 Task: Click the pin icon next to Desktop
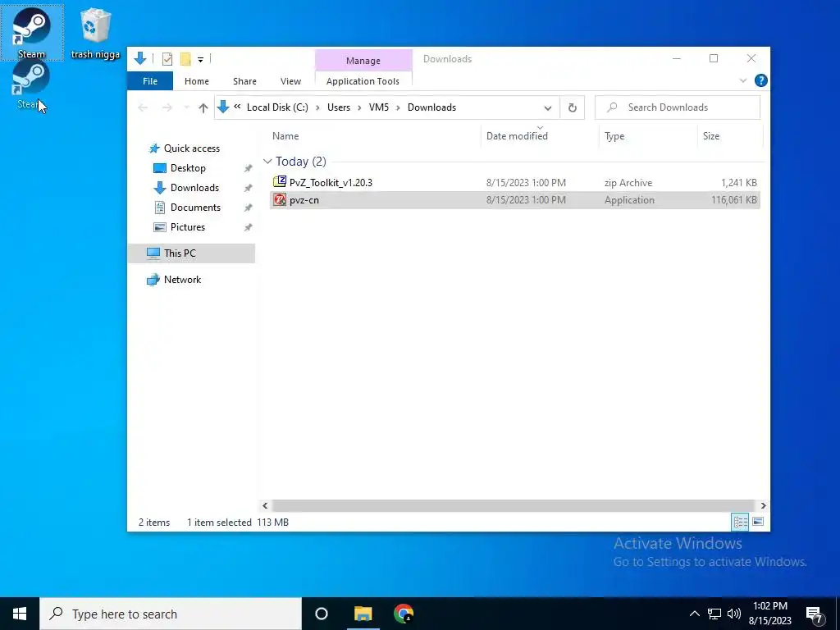pyautogui.click(x=248, y=168)
